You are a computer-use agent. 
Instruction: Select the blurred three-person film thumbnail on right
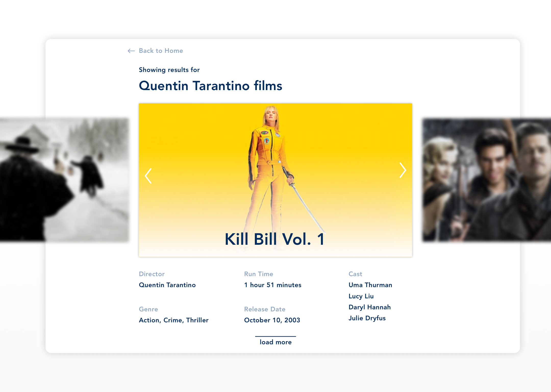click(x=486, y=180)
